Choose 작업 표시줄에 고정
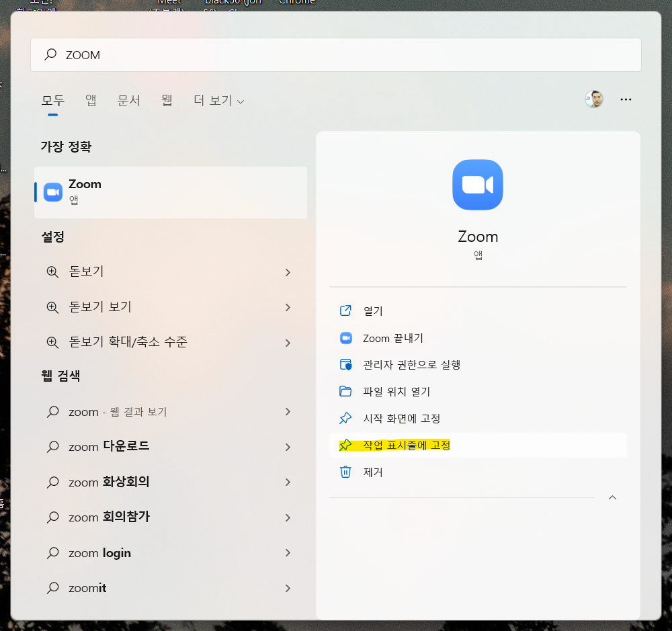672x631 pixels. (478, 446)
